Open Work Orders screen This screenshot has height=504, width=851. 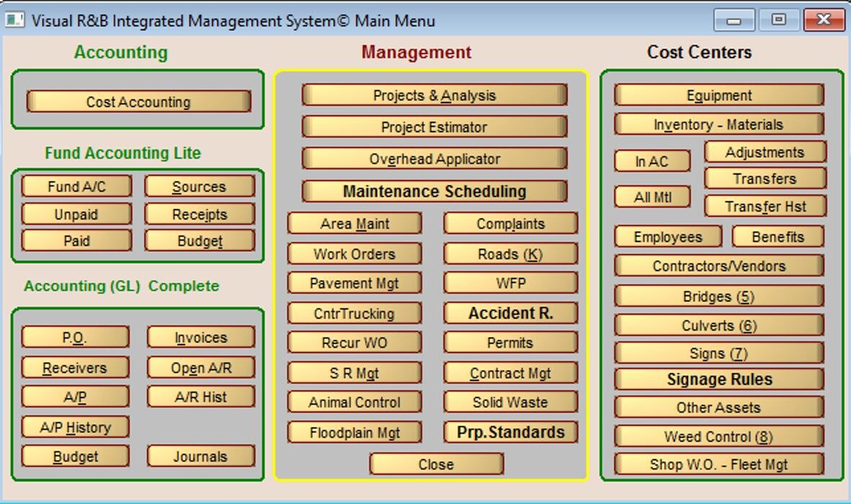point(354,254)
